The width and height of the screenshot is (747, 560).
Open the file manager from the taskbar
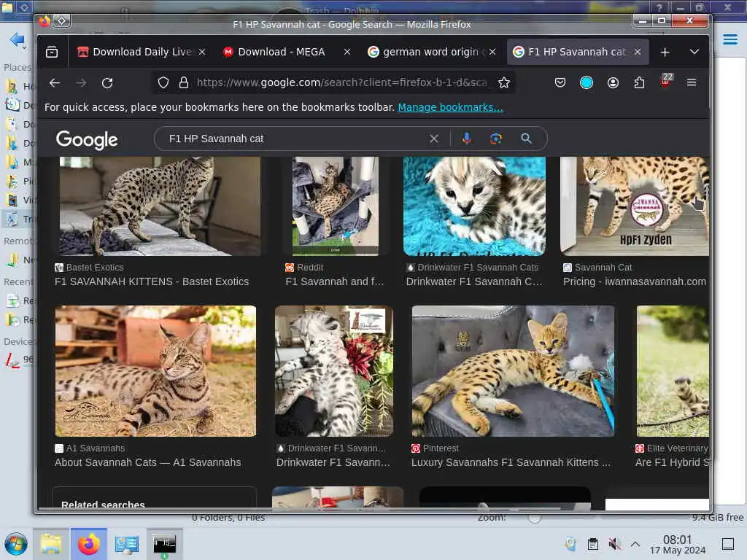coord(51,544)
